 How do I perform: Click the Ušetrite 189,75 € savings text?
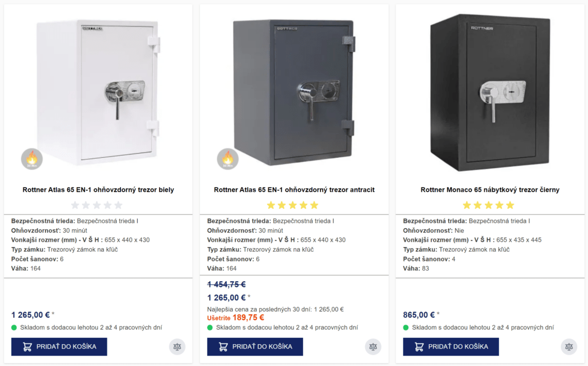pyautogui.click(x=235, y=318)
